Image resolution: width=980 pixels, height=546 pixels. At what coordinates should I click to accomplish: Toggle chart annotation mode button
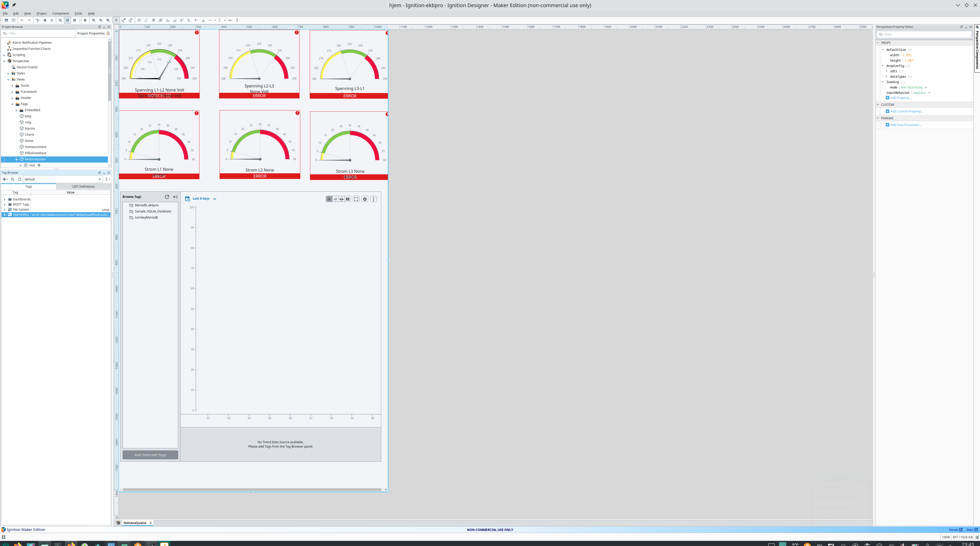(x=347, y=199)
